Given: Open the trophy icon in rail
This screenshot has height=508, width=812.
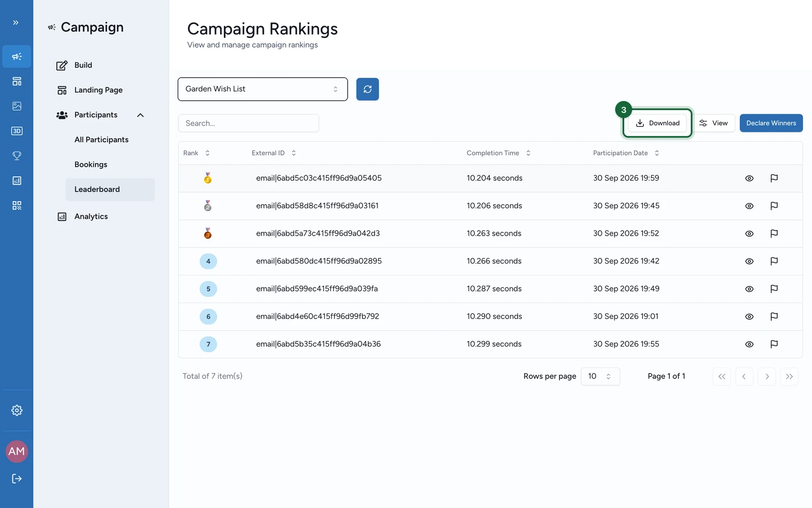Looking at the screenshot, I should click(x=17, y=156).
